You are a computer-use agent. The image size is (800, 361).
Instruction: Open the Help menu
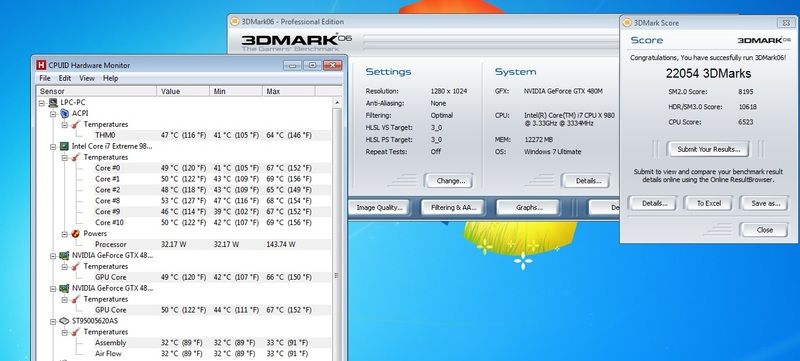[111, 78]
